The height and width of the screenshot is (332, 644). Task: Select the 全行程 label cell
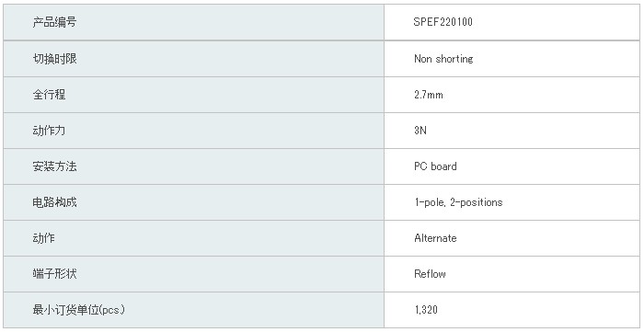click(194, 95)
